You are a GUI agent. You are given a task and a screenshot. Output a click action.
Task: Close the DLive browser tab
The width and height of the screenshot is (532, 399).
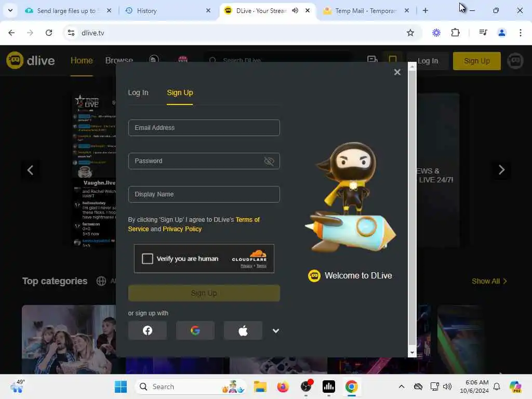pyautogui.click(x=308, y=10)
